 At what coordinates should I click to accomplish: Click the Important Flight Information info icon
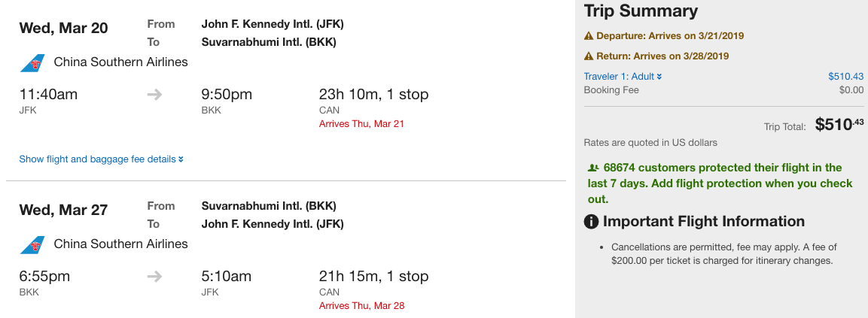pos(592,222)
